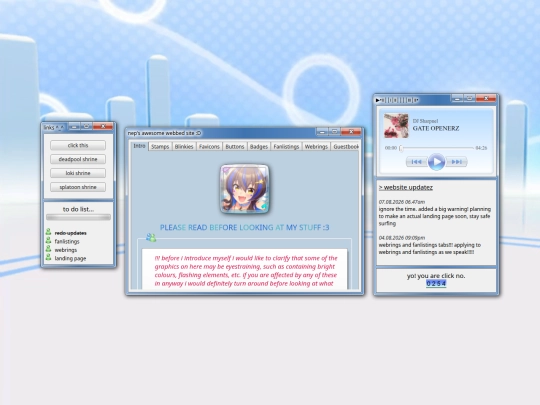The width and height of the screenshot is (540, 405).
Task: Maximize nep's awesome webbed site window
Action: tap(334, 132)
